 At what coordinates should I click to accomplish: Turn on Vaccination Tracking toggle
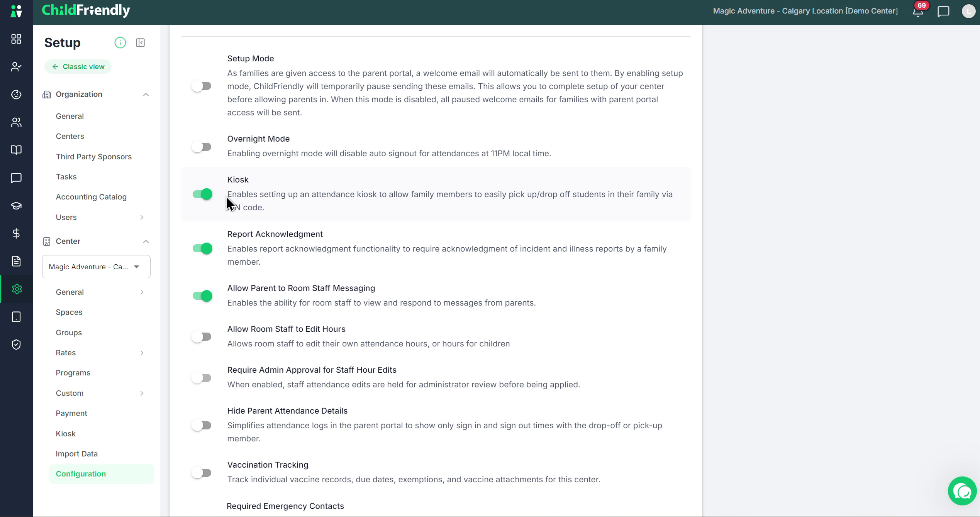202,473
